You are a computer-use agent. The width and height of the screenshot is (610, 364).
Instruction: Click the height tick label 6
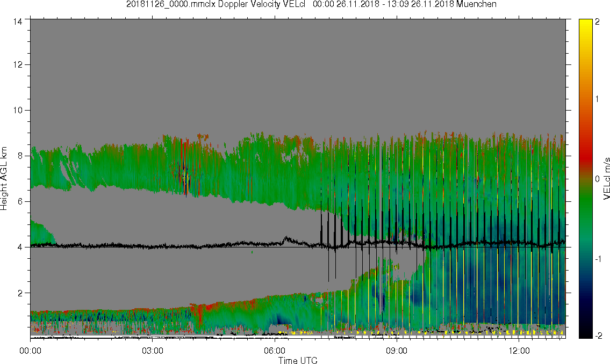pyautogui.click(x=20, y=202)
